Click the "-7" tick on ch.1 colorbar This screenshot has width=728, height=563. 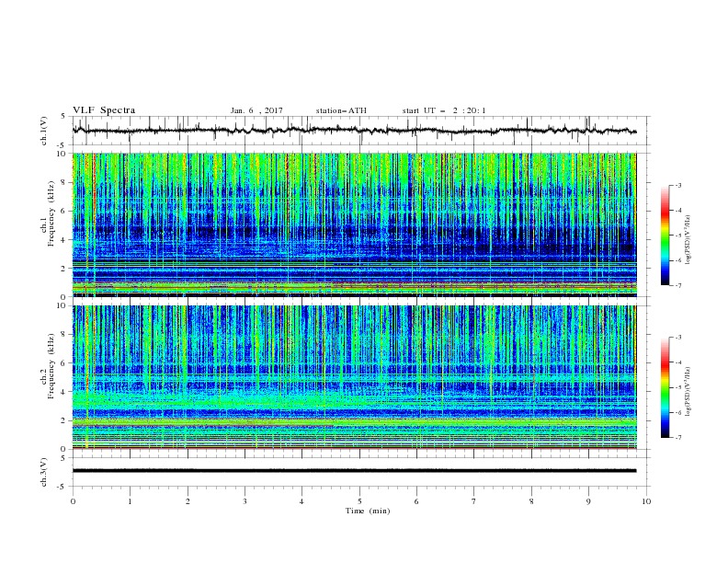[677, 285]
